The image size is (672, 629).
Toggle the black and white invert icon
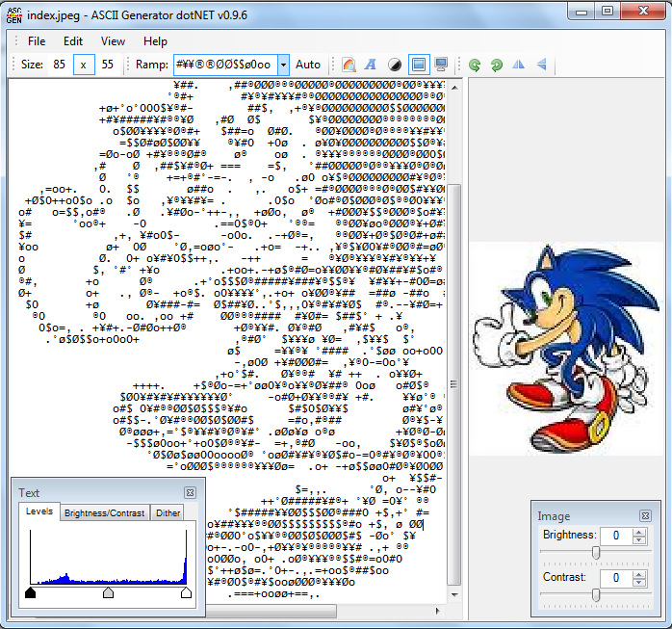pyautogui.click(x=395, y=65)
